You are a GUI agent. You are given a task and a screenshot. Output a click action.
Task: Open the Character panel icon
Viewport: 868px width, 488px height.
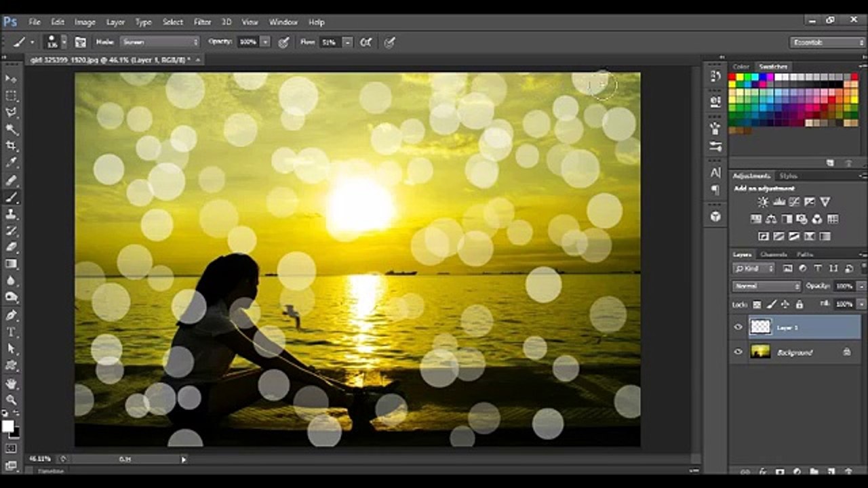715,173
